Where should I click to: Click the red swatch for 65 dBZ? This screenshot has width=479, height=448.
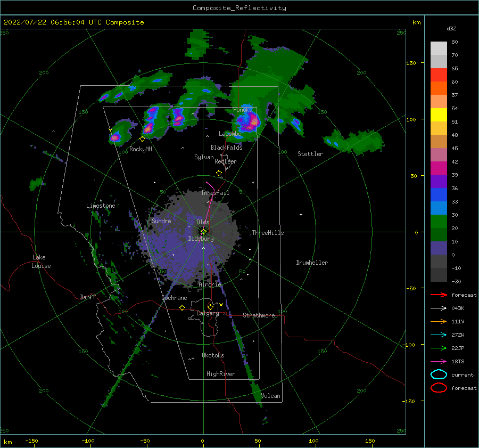(439, 75)
